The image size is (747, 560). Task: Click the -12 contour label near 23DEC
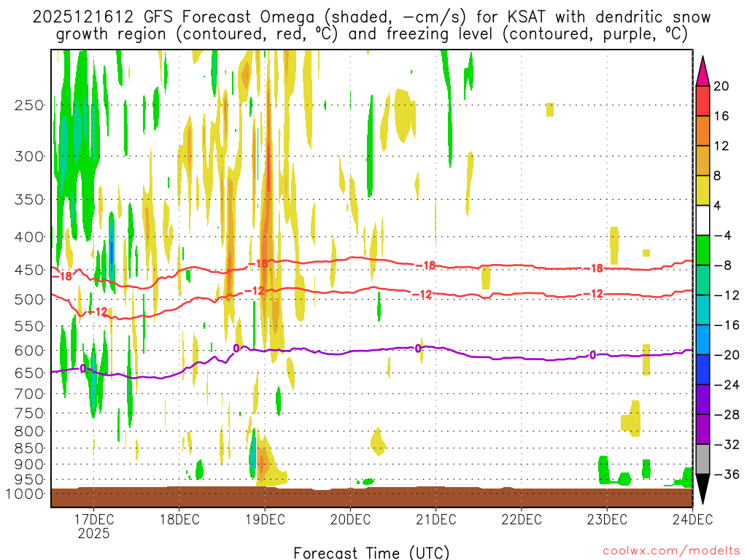coord(593,294)
